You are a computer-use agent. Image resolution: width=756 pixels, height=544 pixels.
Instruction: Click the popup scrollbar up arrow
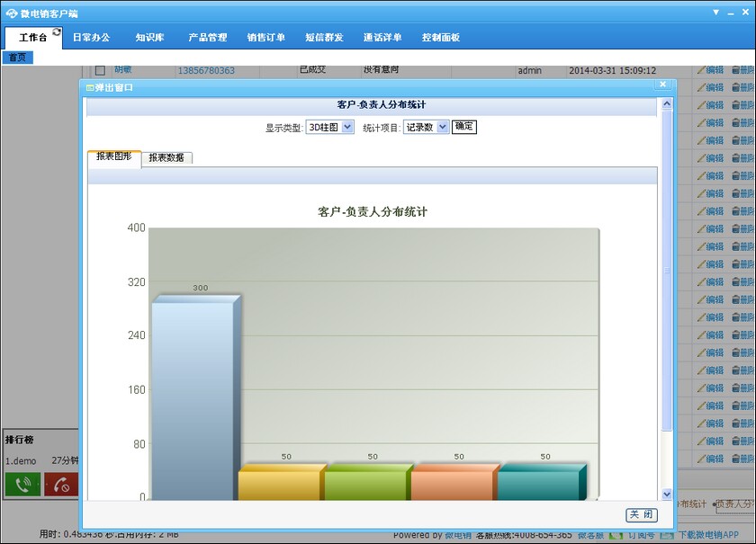pyautogui.click(x=667, y=103)
